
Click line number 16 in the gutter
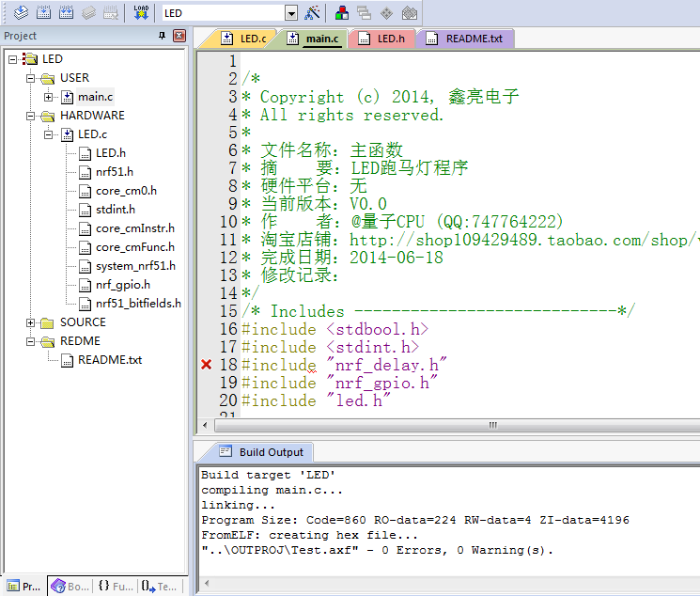tap(228, 329)
